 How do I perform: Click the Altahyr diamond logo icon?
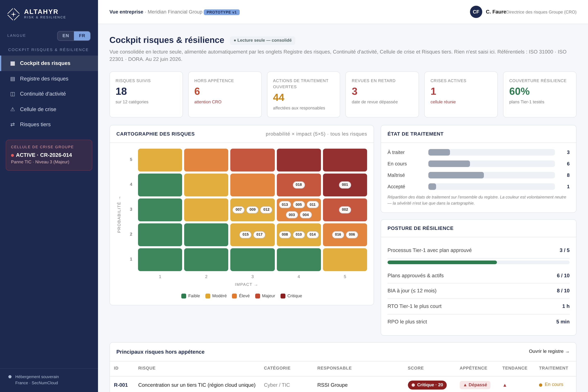click(x=13, y=14)
